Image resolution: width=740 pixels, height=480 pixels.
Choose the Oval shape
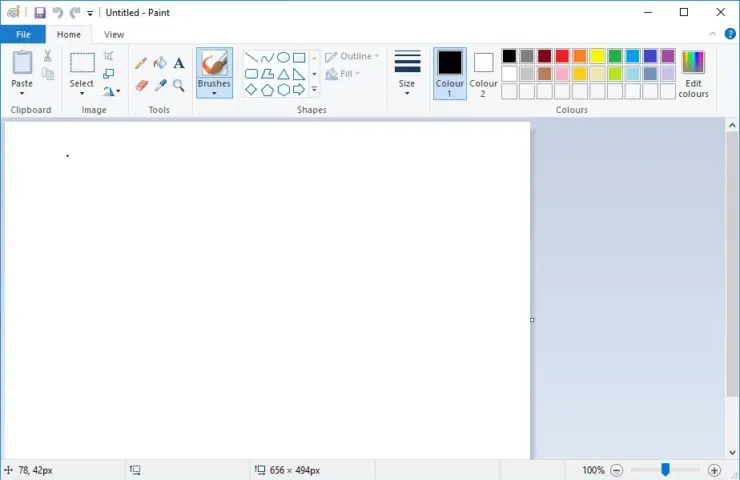pos(283,57)
